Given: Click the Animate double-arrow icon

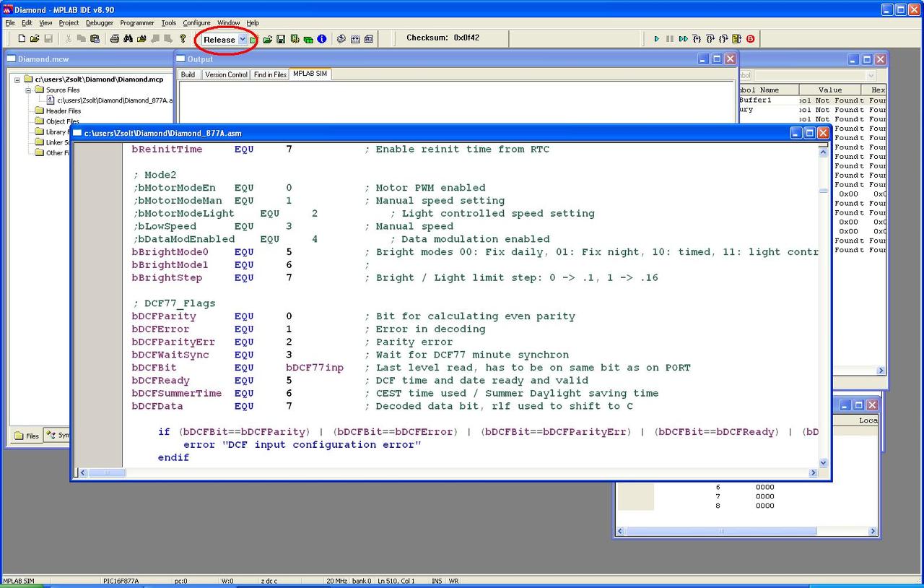Looking at the screenshot, I should pyautogui.click(x=683, y=39).
